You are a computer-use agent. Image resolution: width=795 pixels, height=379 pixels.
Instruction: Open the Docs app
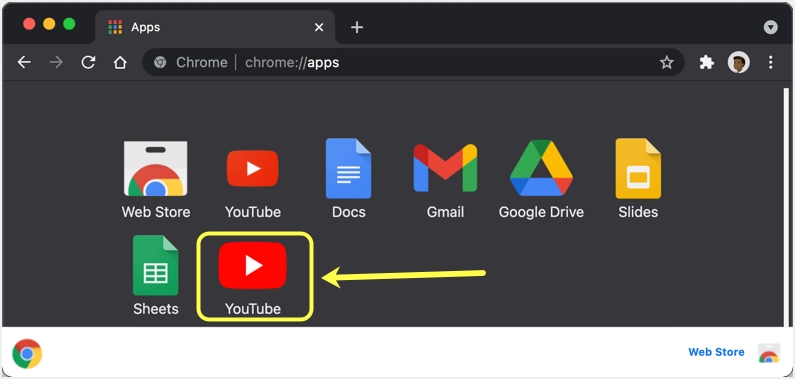coord(348,168)
